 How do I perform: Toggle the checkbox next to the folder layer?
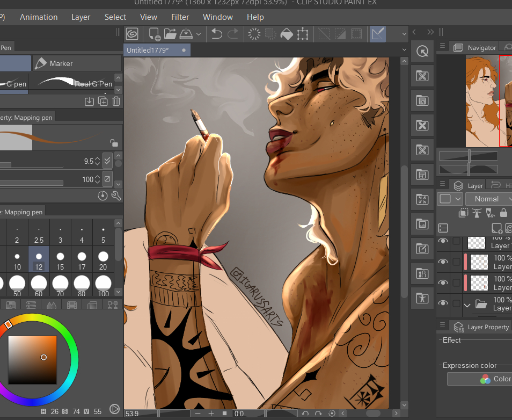click(x=456, y=304)
